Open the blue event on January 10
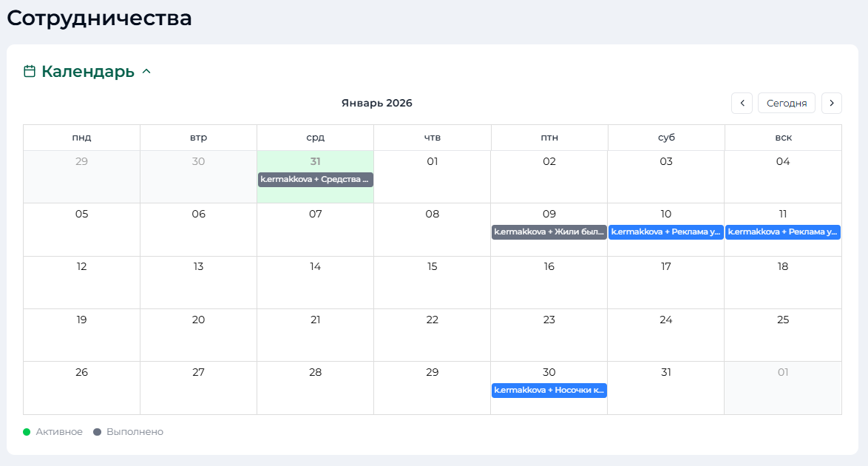Image resolution: width=868 pixels, height=466 pixels. coord(665,232)
